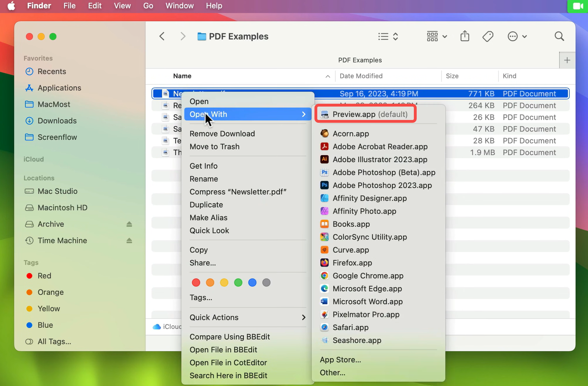Open the File menu

[69, 6]
